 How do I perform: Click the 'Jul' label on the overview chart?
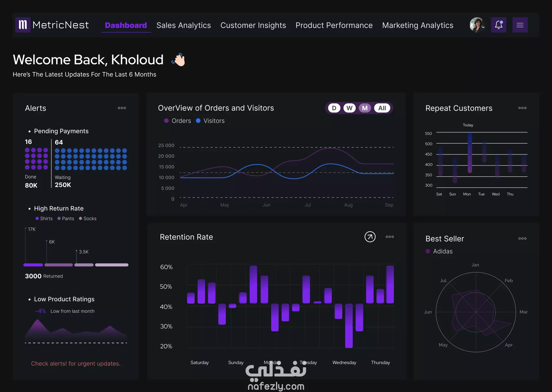(x=308, y=205)
